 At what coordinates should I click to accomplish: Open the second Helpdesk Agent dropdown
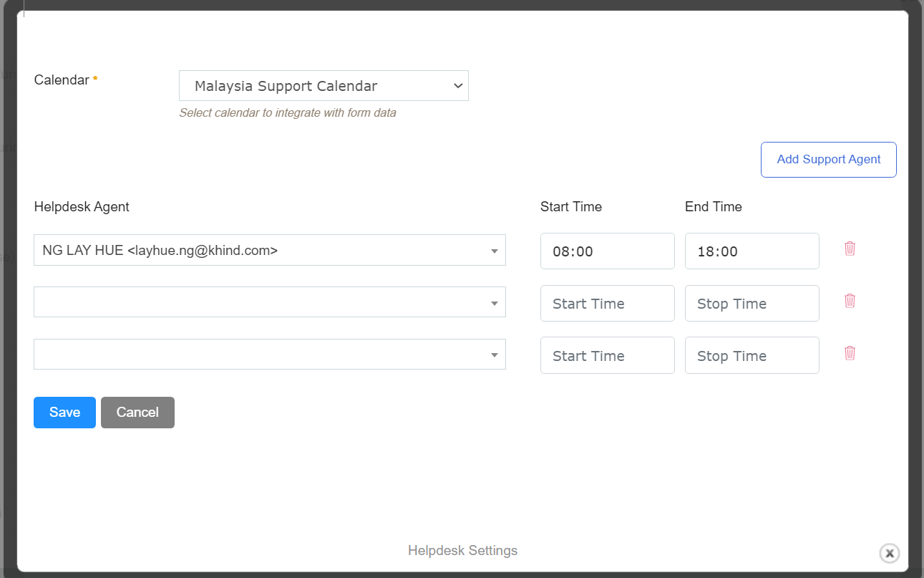[269, 302]
